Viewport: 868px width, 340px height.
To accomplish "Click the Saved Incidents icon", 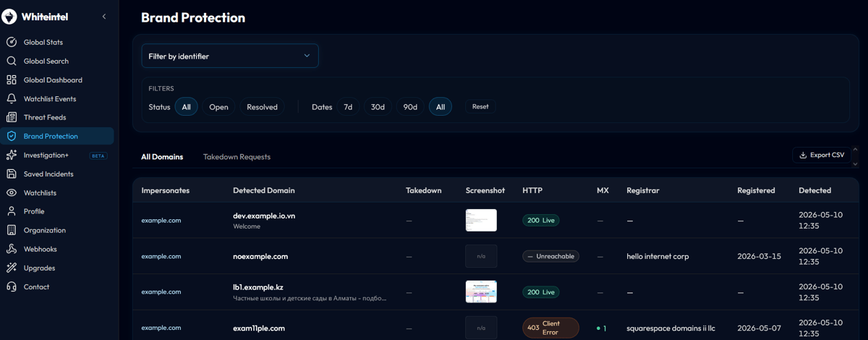I will pos(11,174).
